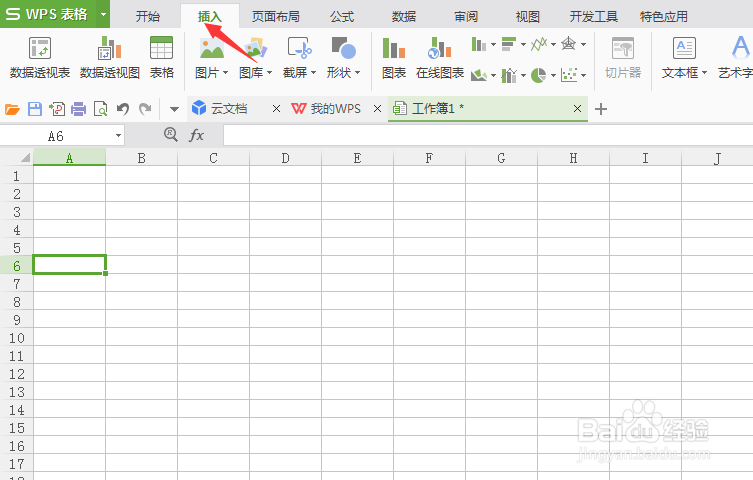
Task: Insert a 数据透视图 pivot chart
Action: click(109, 58)
